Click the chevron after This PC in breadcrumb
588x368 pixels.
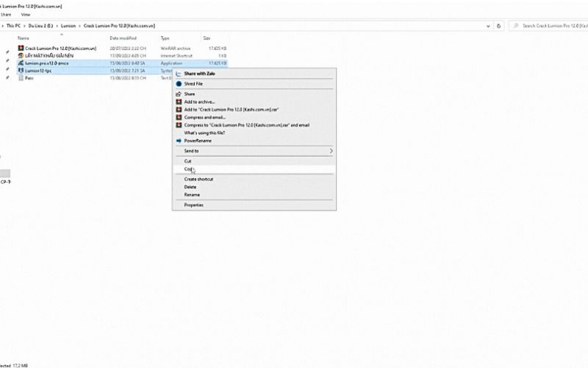[x=25, y=26]
